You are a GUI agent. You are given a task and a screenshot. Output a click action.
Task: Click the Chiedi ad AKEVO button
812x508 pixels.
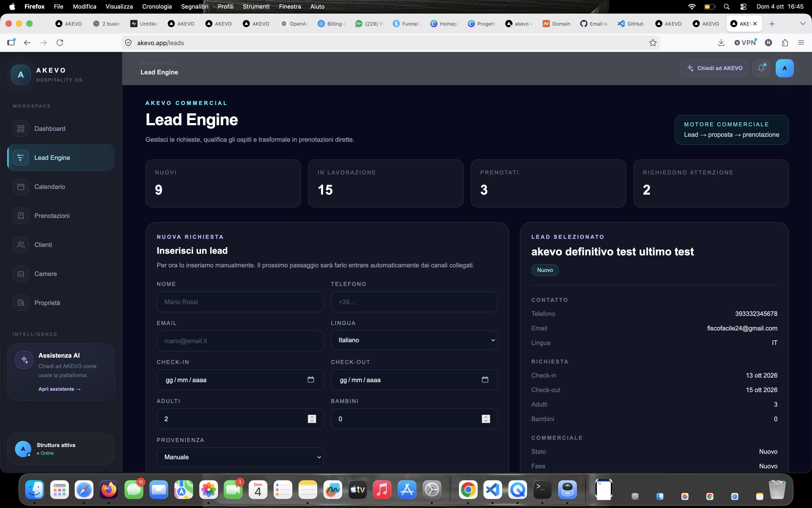click(714, 68)
